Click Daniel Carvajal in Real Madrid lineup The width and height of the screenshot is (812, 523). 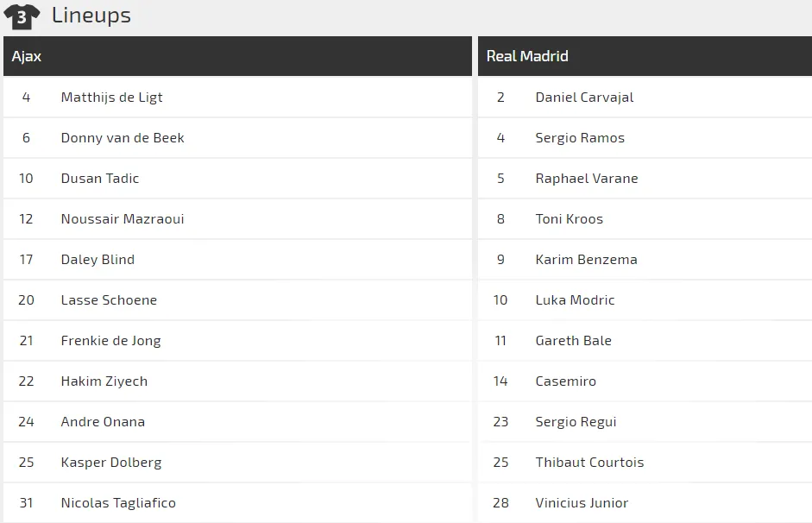(x=584, y=98)
